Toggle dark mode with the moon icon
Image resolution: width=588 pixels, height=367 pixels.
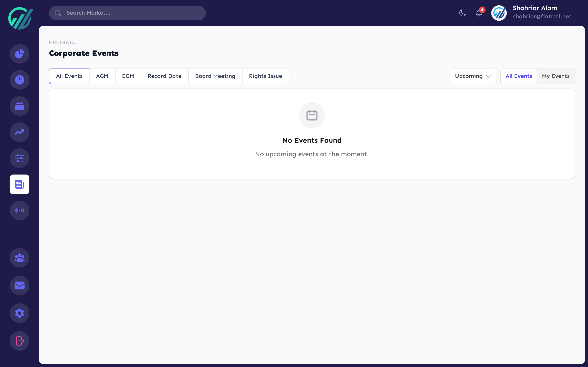pos(462,13)
